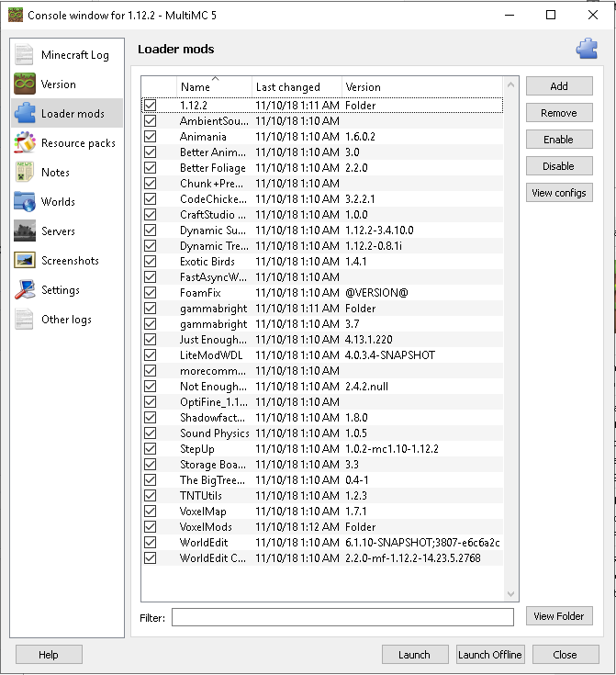Image resolution: width=616 pixels, height=675 pixels.
Task: Select the VoxelMods folder row
Action: [322, 527]
